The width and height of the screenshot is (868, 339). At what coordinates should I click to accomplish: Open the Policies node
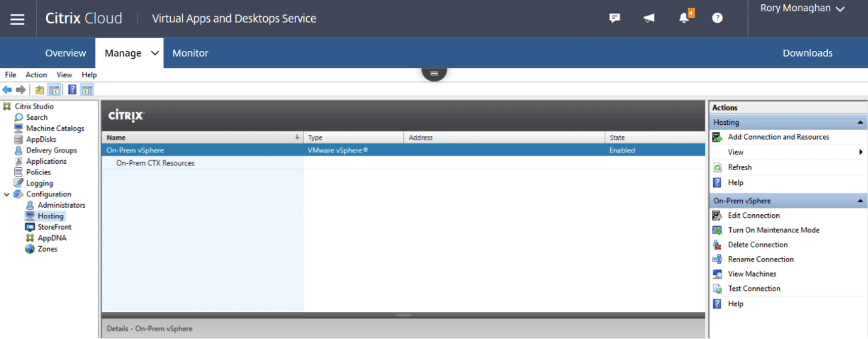coord(38,172)
